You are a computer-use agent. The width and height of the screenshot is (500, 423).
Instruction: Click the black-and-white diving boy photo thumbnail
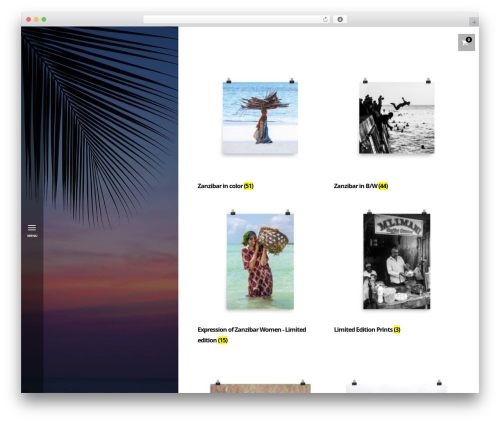[396, 117]
